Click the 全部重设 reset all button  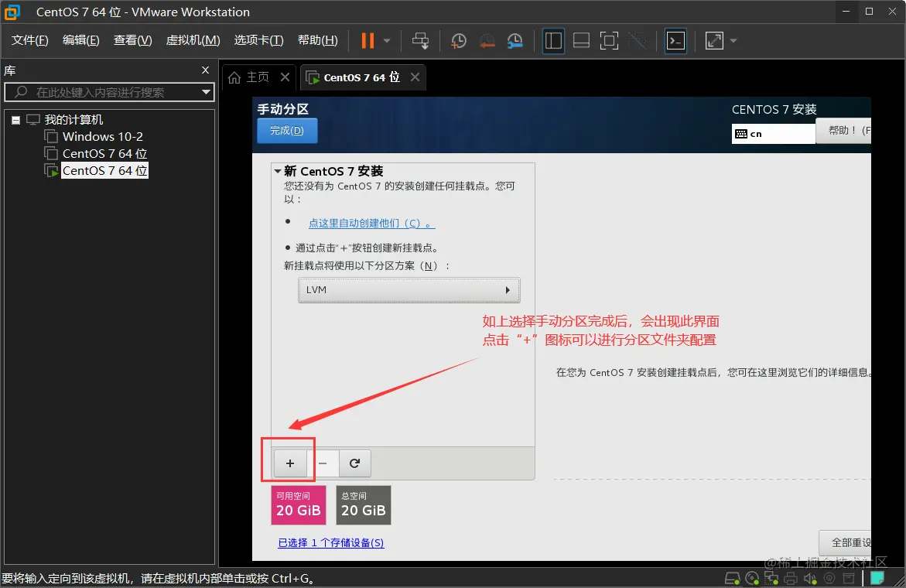point(846,543)
